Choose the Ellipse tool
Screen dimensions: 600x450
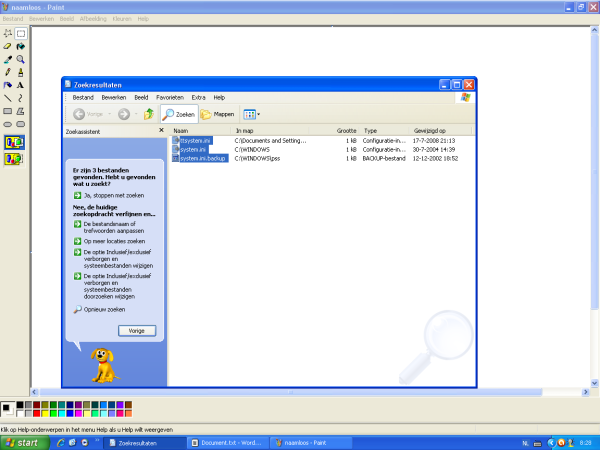pos(8,124)
